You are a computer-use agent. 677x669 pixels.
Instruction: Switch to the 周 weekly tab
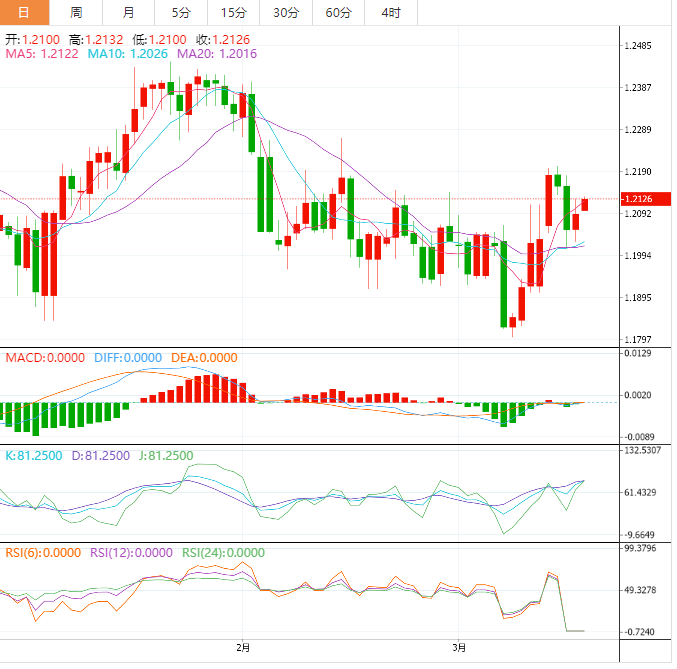click(76, 13)
